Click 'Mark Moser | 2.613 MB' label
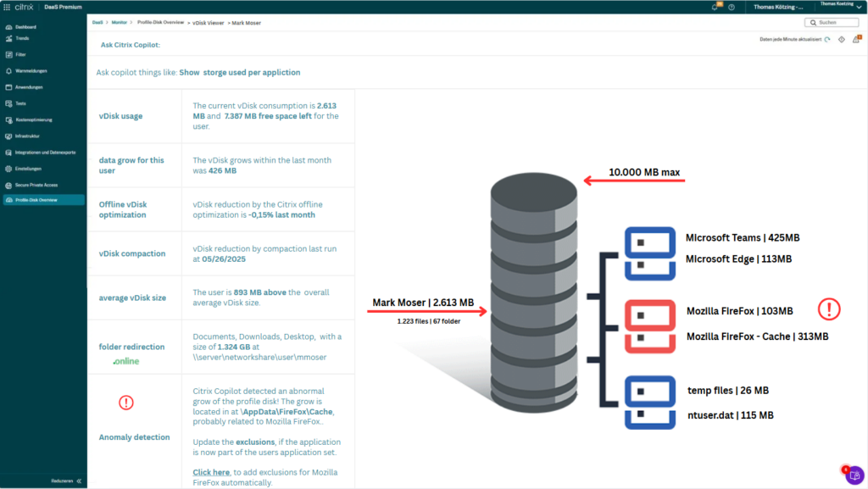The width and height of the screenshot is (868, 489). [423, 303]
